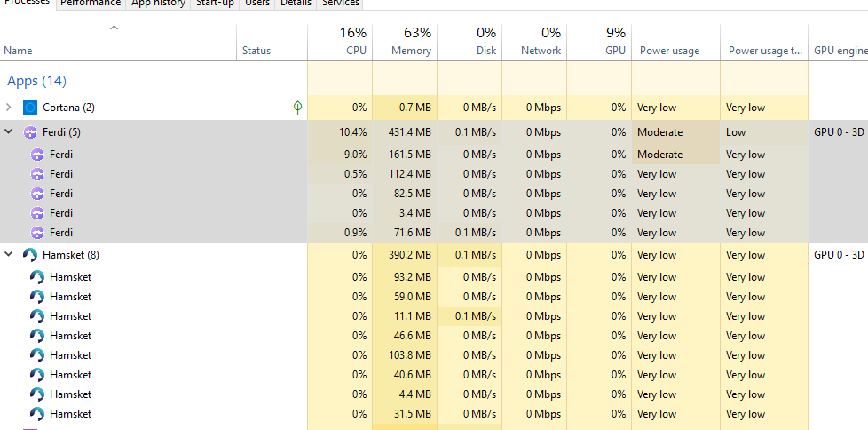Select Hamsket icon in the 40.6 MB row
Image resolution: width=868 pixels, height=430 pixels.
point(37,375)
